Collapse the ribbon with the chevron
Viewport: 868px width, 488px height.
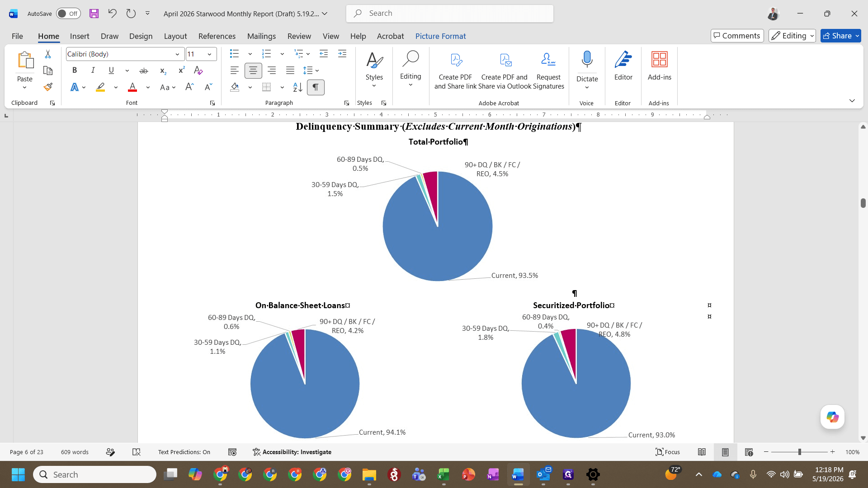click(852, 100)
